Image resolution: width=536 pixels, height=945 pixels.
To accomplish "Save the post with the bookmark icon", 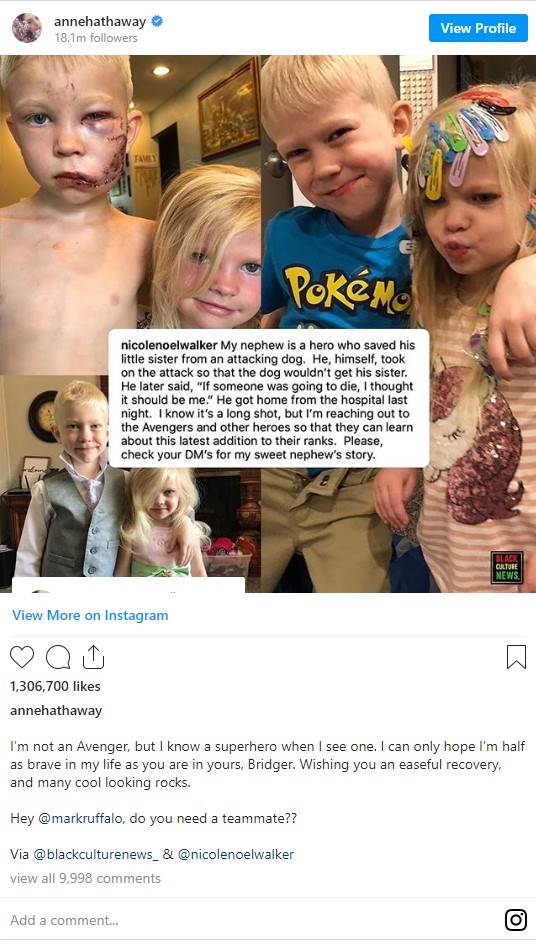I will [x=516, y=657].
